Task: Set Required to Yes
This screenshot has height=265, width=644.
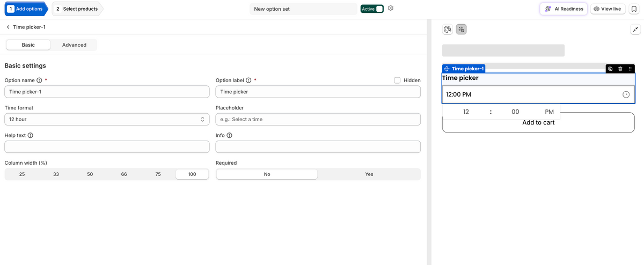Action: coord(369,174)
